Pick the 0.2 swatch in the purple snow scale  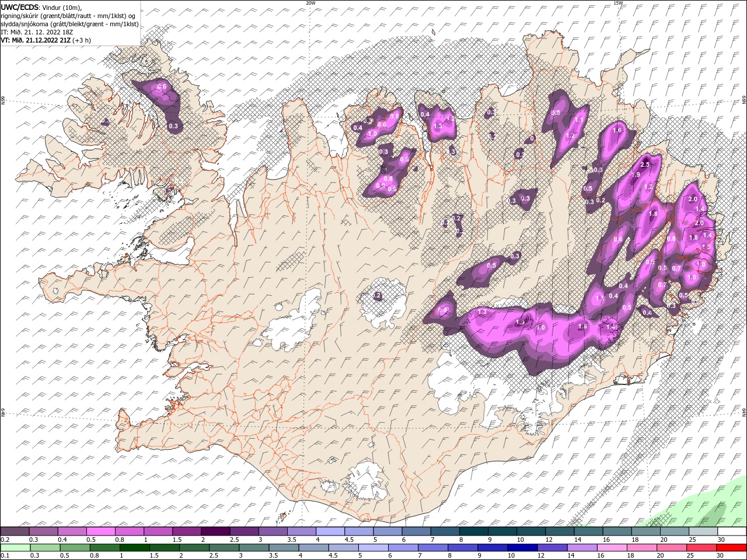coord(15,531)
